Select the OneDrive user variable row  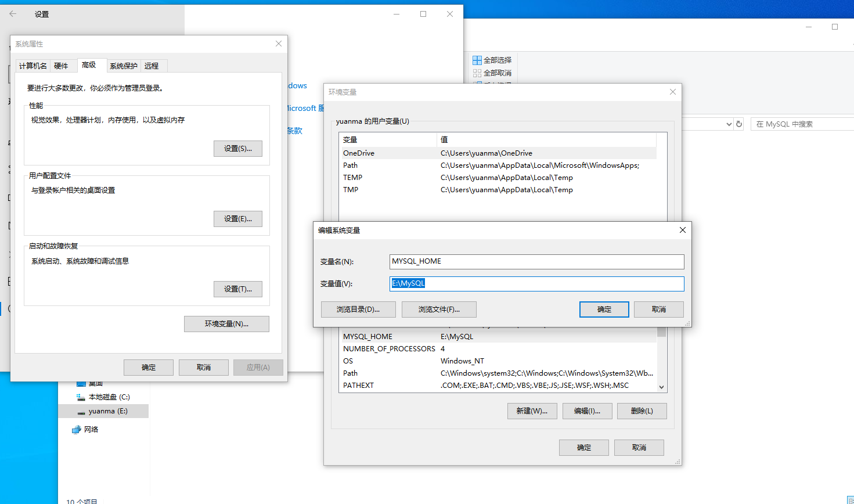[x=498, y=153]
